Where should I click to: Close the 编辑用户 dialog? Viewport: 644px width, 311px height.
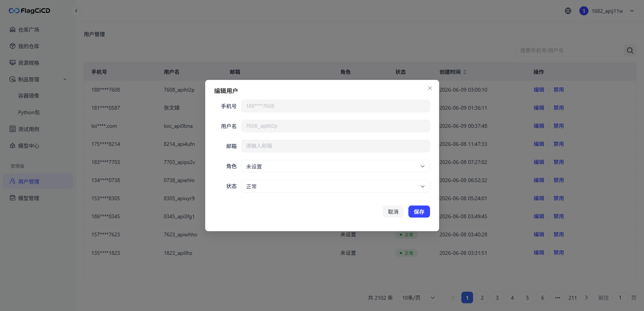coord(430,88)
